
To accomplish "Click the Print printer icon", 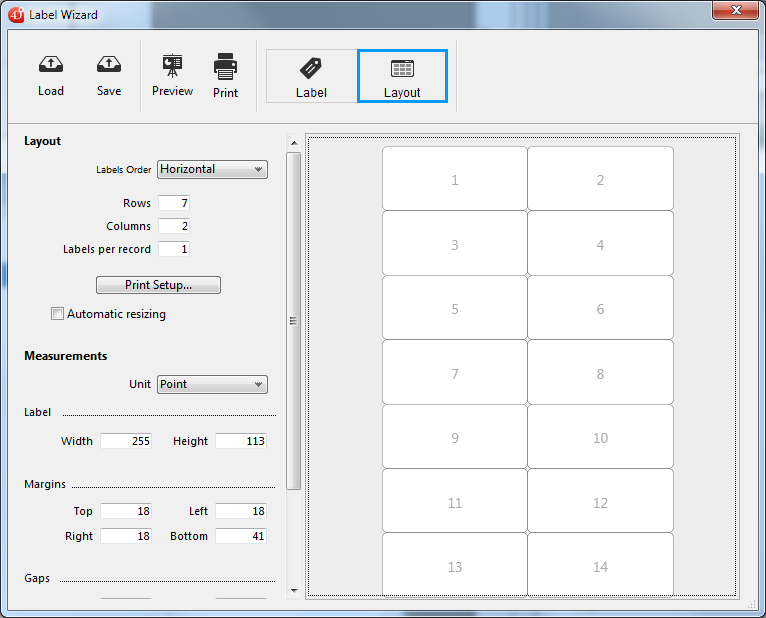I will point(225,68).
